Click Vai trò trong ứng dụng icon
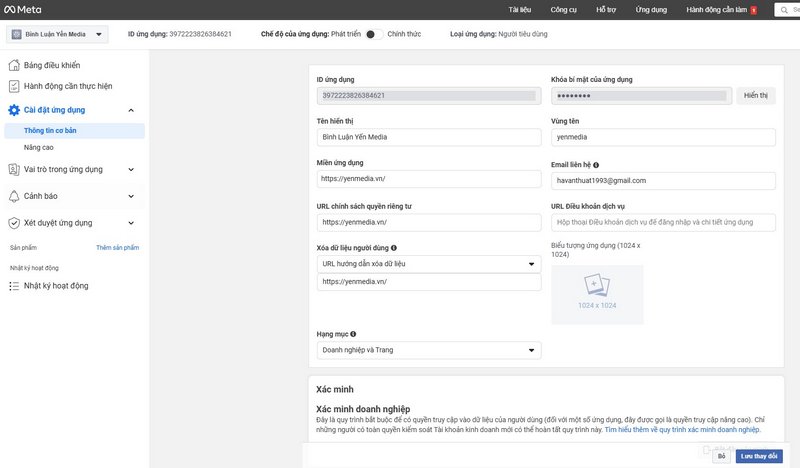 14,169
